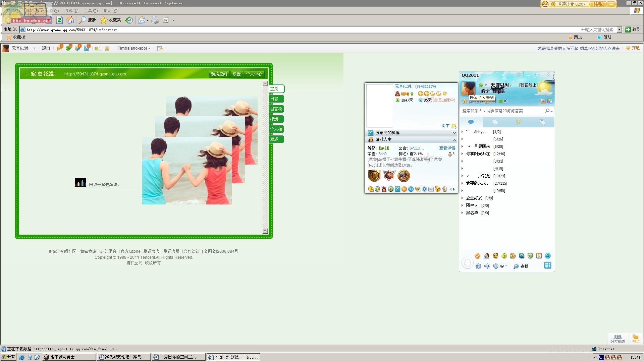Viewport: 644px width, 362px height.
Task: Open address bar dropdown arrow
Action: pos(620,29)
